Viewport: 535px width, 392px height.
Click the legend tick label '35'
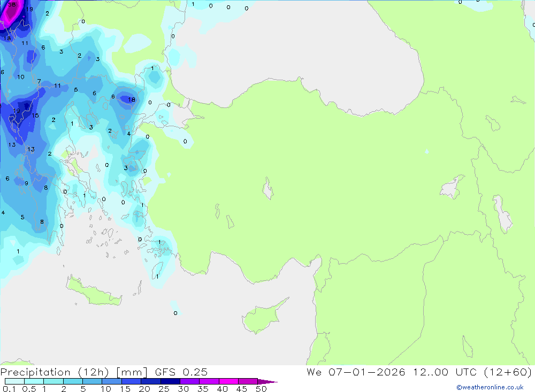(x=203, y=389)
